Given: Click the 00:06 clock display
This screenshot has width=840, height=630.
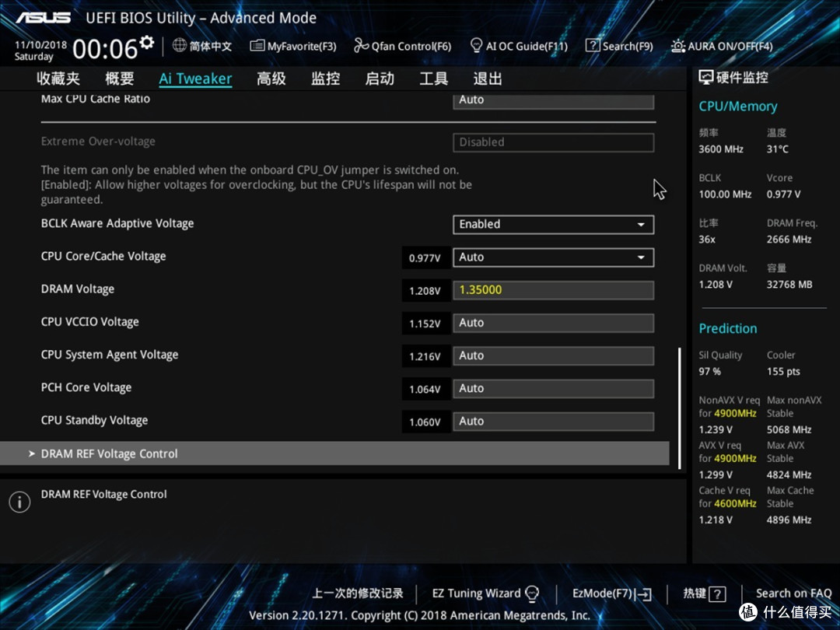Looking at the screenshot, I should [x=105, y=49].
